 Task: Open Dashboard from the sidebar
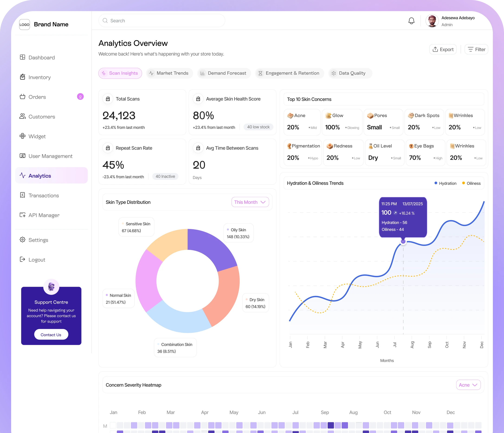pyautogui.click(x=41, y=57)
